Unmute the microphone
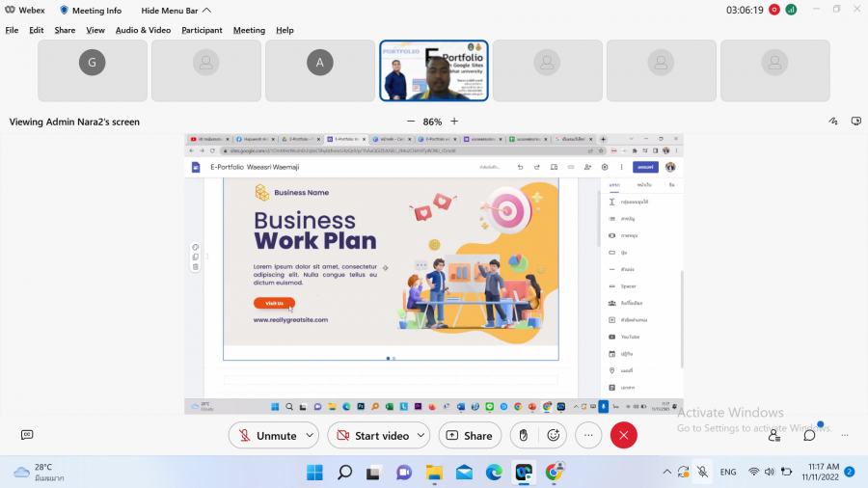Screen dimensions: 868x488 pyautogui.click(x=266, y=436)
